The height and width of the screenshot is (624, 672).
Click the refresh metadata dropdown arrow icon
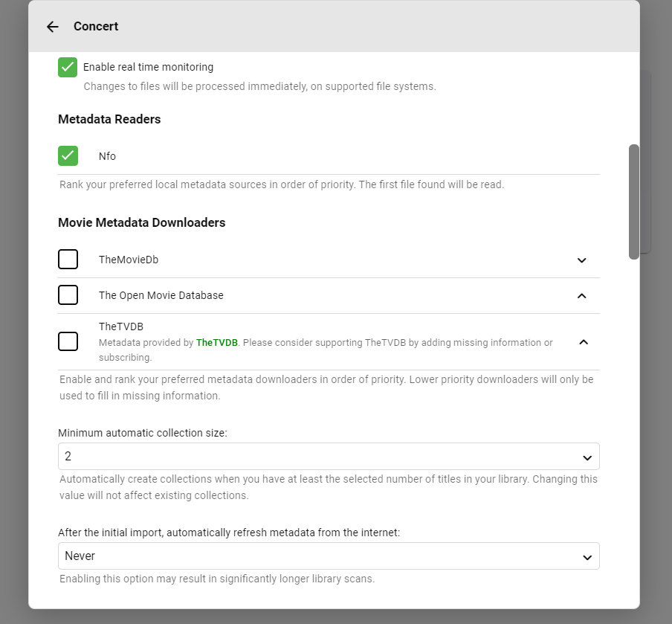tap(587, 557)
